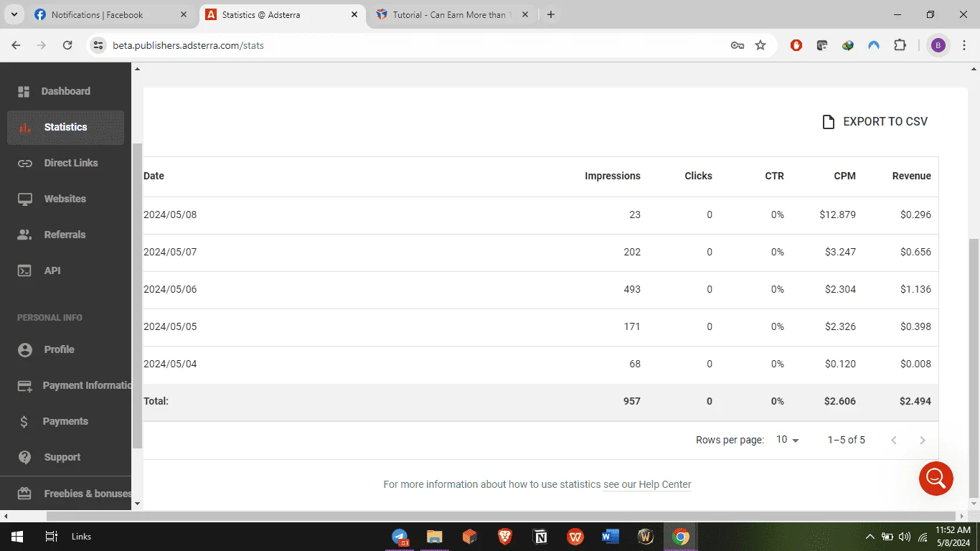Screen dimensions: 980x551
Task: Open the saved password key icon
Action: (x=738, y=45)
